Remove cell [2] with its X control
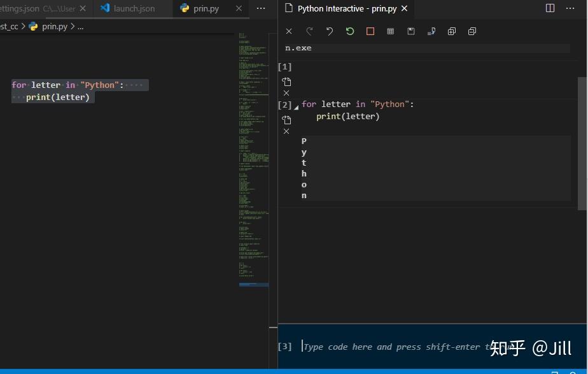Viewport: 588px width, 374px height. click(286, 131)
